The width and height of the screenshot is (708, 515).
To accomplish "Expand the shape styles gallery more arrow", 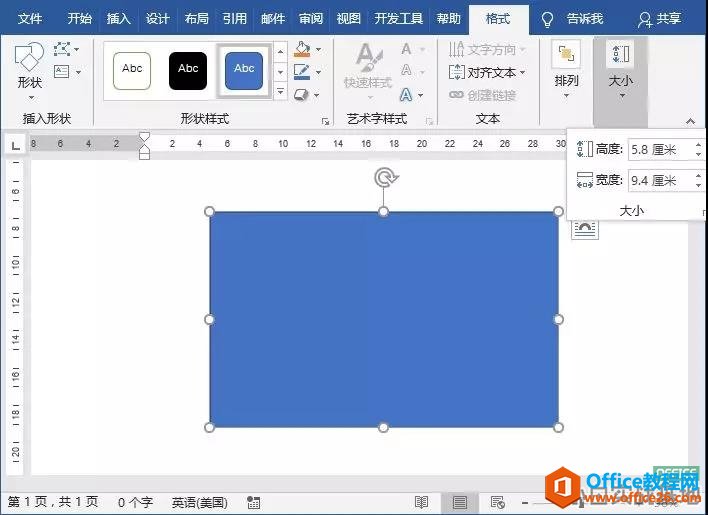I will [280, 92].
